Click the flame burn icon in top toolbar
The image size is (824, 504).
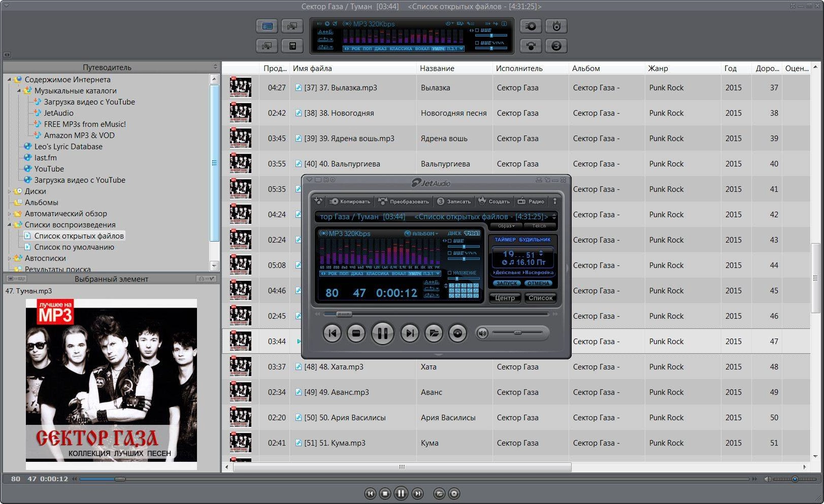556,26
